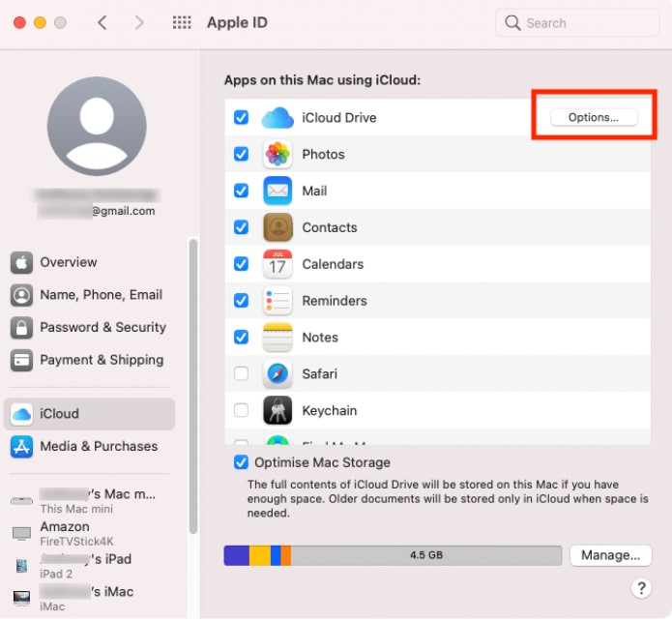Viewport: 672px width, 621px height.
Task: Click the Photos app icon
Action: (x=278, y=154)
